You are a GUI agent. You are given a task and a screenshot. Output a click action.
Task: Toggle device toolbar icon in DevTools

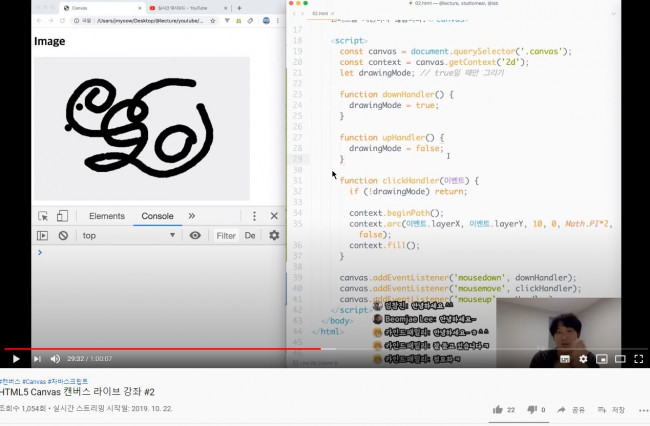coord(62,216)
